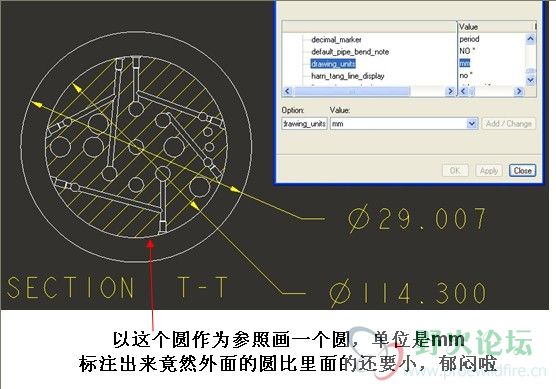
Task: Click the down arrow of value list scrollbar
Action: (530, 80)
